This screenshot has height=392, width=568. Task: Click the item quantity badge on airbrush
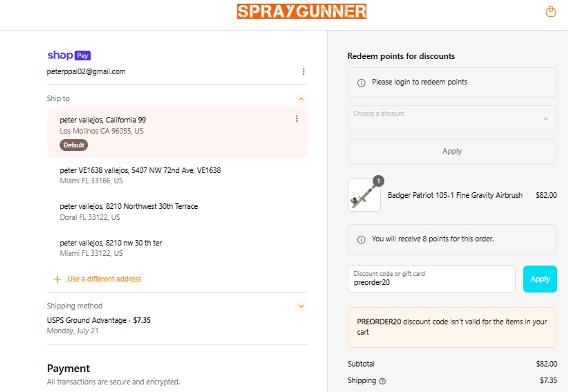pos(378,181)
